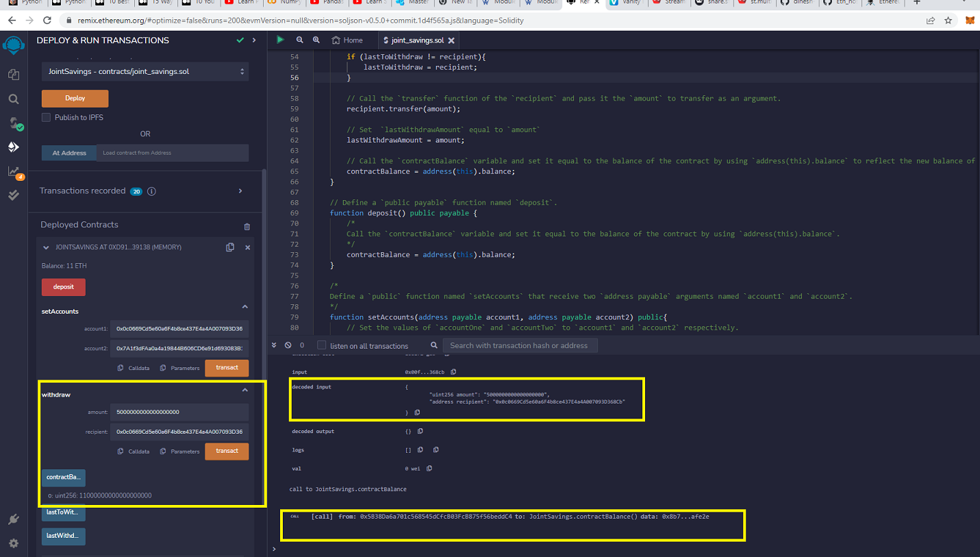
Task: Click the terminal search magnifier icon
Action: 435,345
